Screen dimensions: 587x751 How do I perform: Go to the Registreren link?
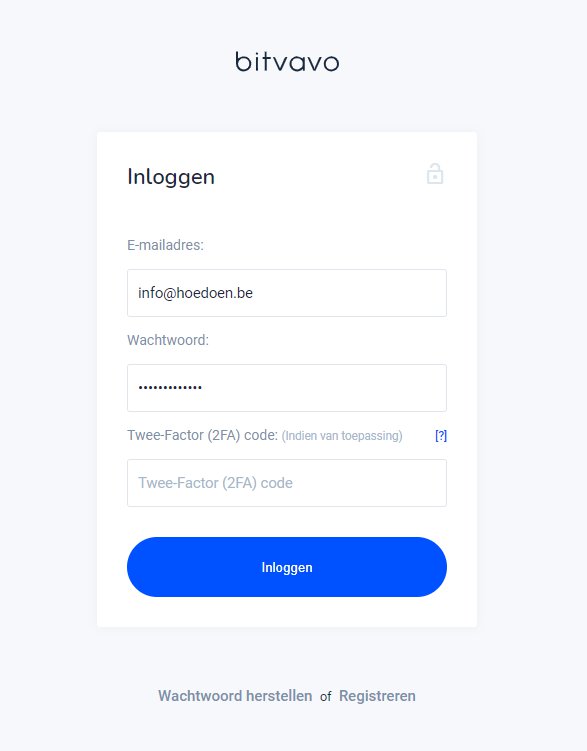pyautogui.click(x=377, y=696)
